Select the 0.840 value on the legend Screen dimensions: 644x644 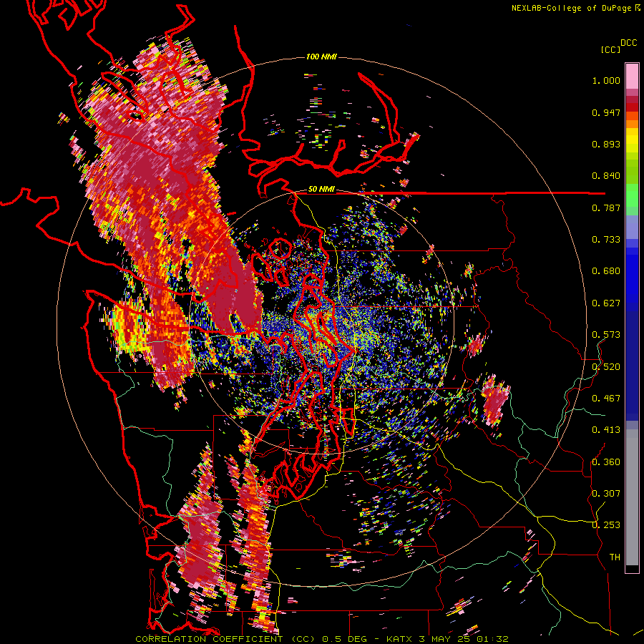[x=606, y=176]
